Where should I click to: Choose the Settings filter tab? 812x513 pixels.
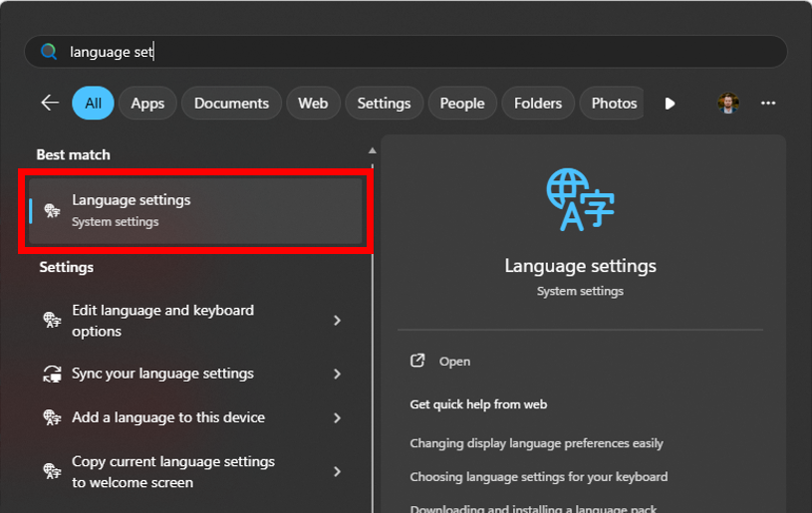click(384, 103)
